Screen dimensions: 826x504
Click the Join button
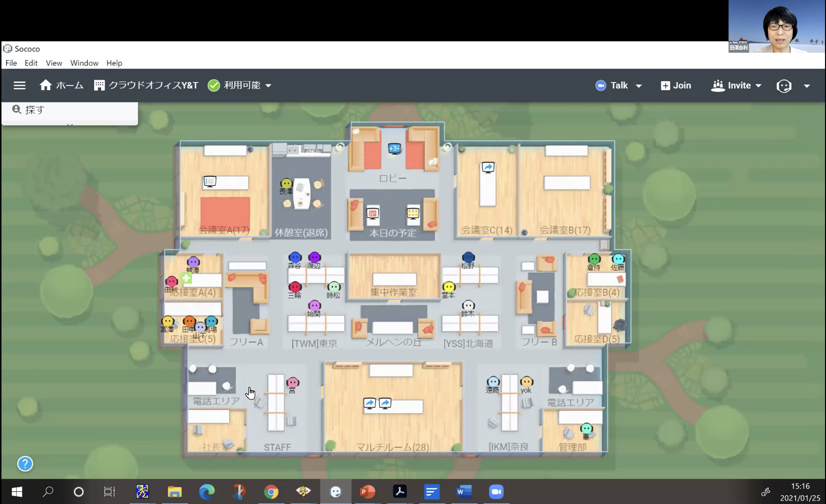(x=676, y=85)
